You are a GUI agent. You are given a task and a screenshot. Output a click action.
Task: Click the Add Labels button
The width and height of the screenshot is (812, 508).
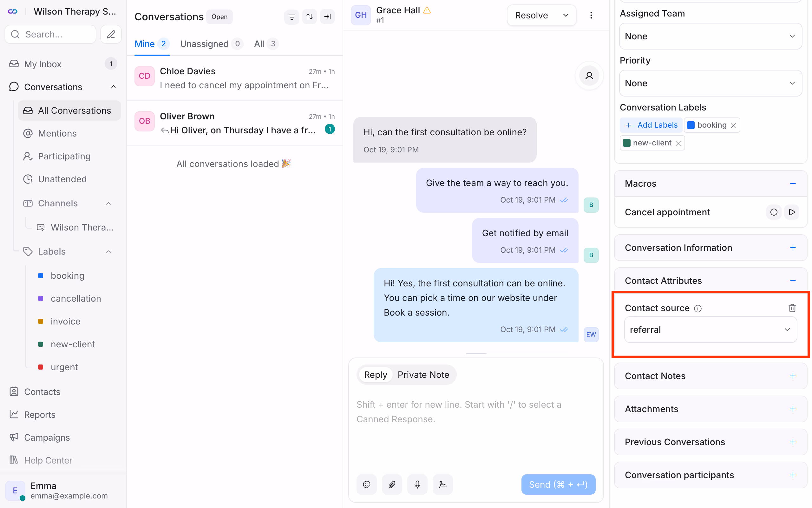click(x=651, y=125)
